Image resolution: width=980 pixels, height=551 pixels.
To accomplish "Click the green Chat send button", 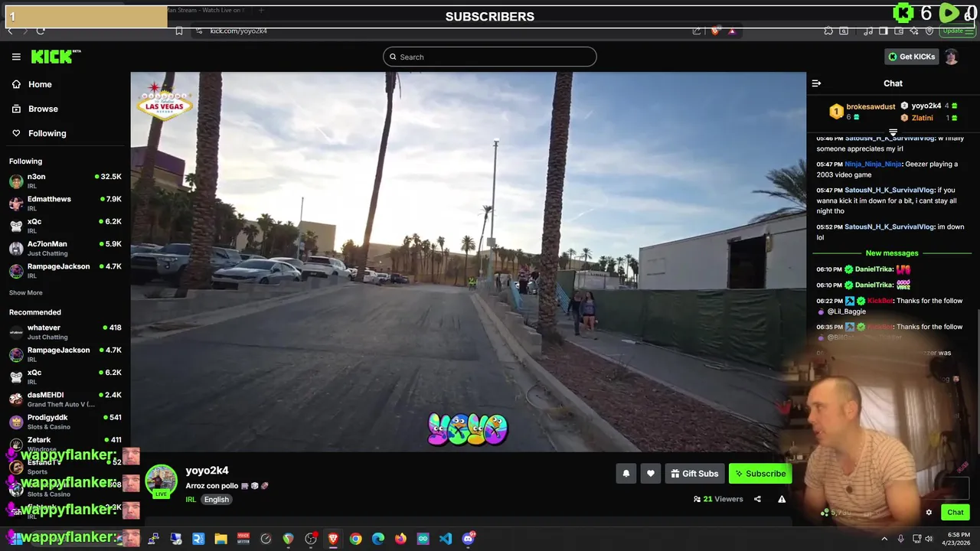I will pyautogui.click(x=955, y=513).
